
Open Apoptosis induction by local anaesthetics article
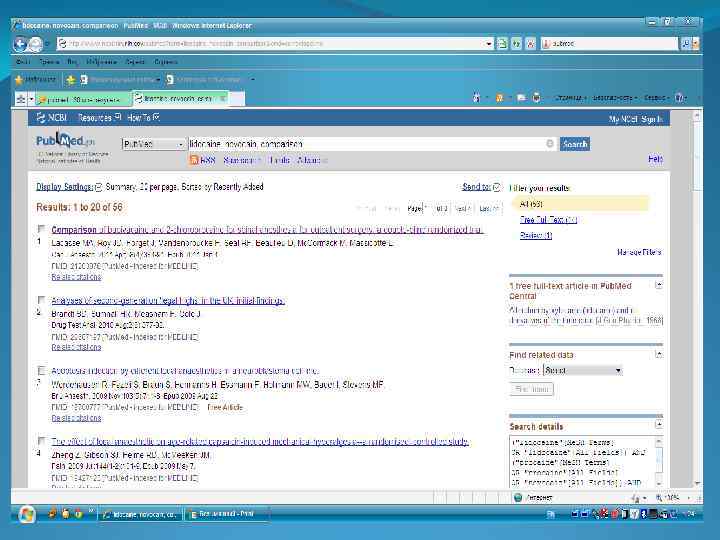coord(185,371)
